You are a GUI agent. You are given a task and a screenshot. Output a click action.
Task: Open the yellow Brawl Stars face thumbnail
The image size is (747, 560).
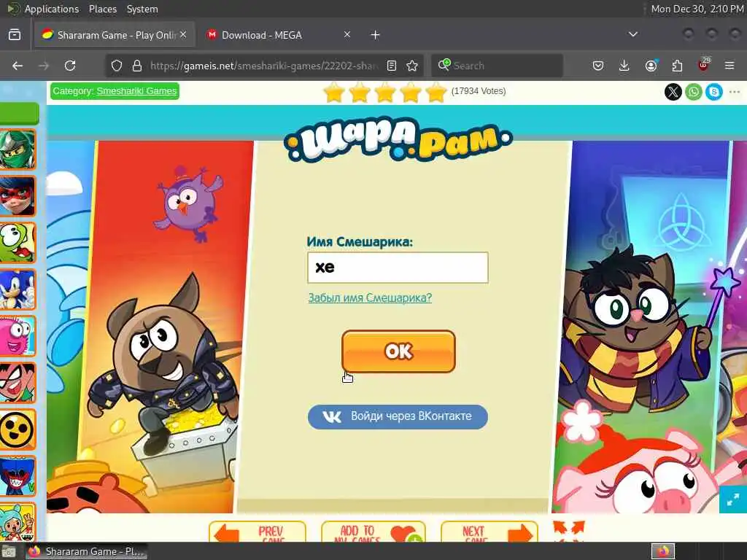(18, 429)
